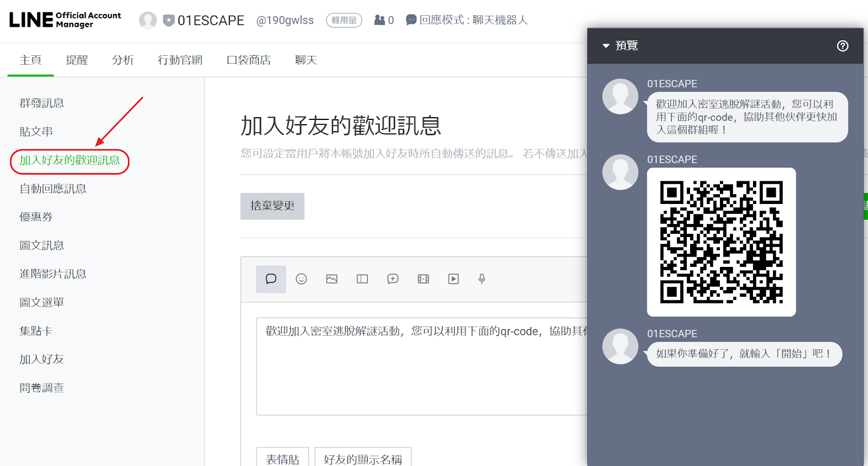Open the 聊天 tab
The image size is (868, 466).
tap(306, 60)
